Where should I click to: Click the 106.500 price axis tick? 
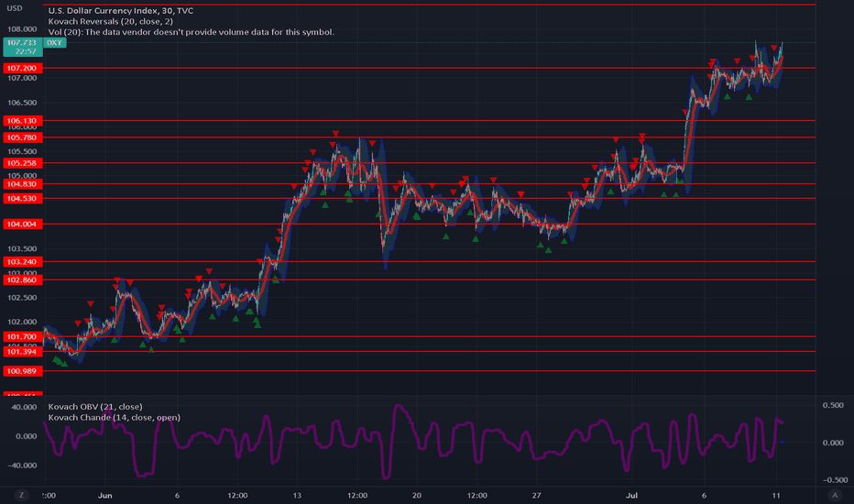[22, 103]
